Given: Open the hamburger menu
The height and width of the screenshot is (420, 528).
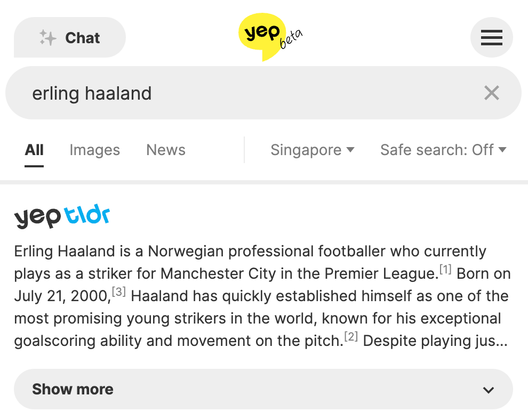Looking at the screenshot, I should 491,38.
